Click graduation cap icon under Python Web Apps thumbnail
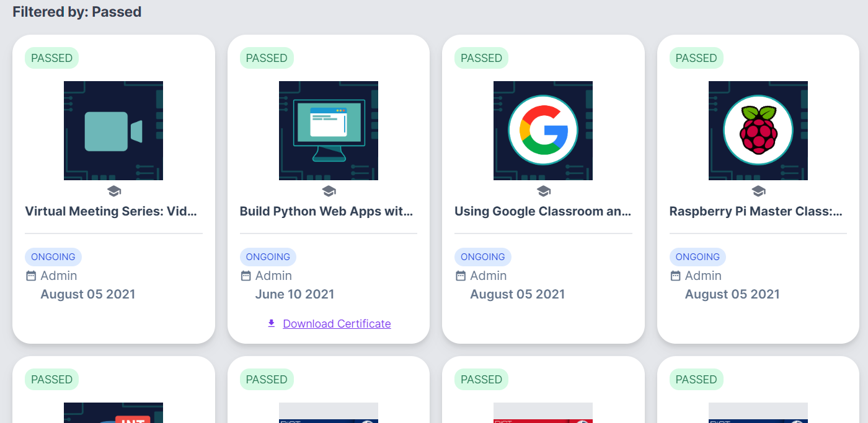Screen dimensions: 868x423 click(x=329, y=191)
